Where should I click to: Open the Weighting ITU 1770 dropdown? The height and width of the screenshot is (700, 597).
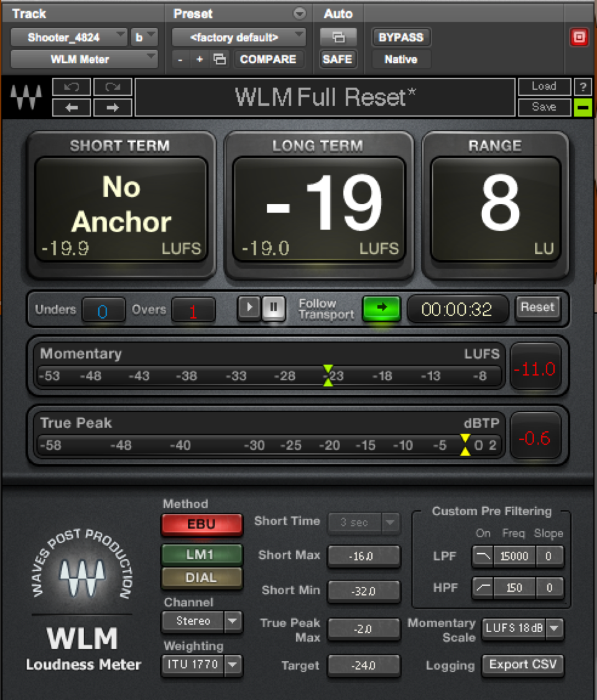201,665
